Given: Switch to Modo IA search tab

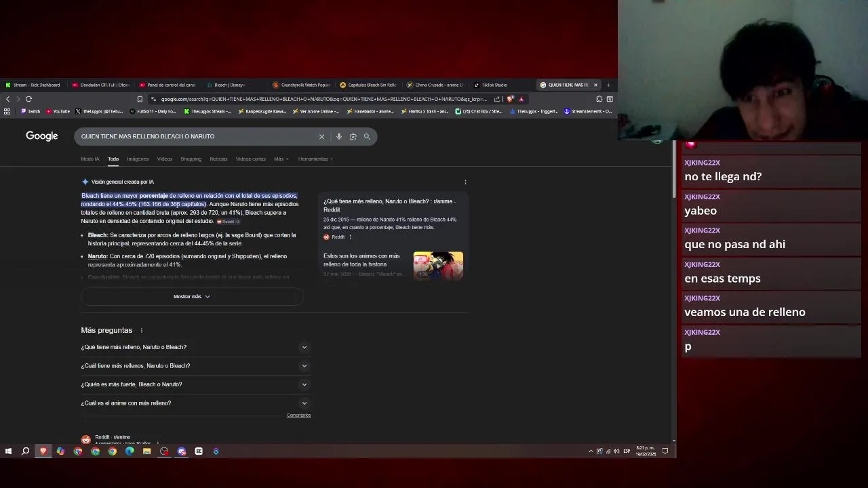Looking at the screenshot, I should click(x=90, y=159).
